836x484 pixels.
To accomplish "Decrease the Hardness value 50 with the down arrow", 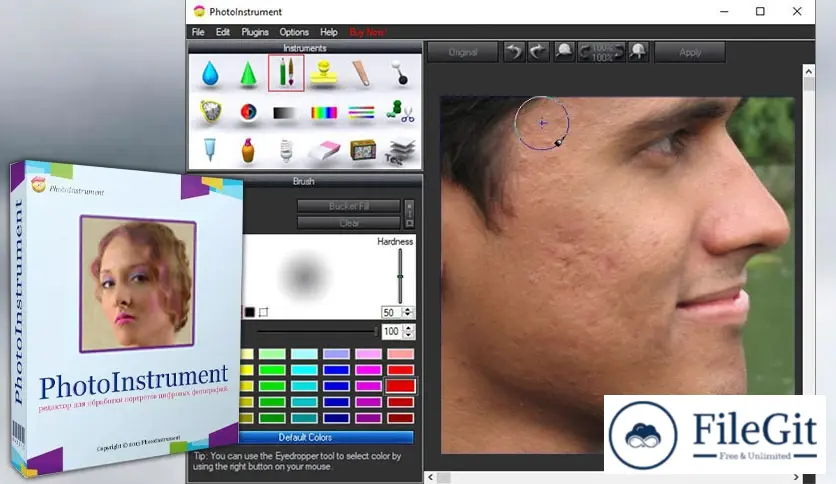I will [408, 315].
